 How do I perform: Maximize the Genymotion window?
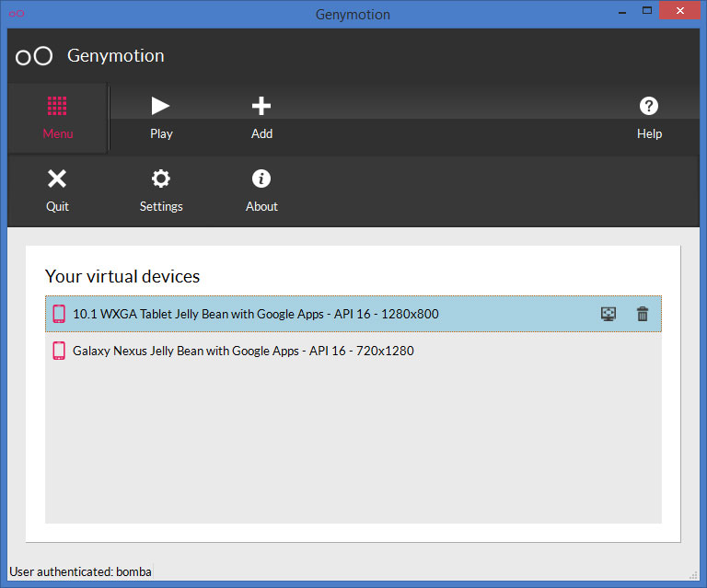click(x=647, y=10)
